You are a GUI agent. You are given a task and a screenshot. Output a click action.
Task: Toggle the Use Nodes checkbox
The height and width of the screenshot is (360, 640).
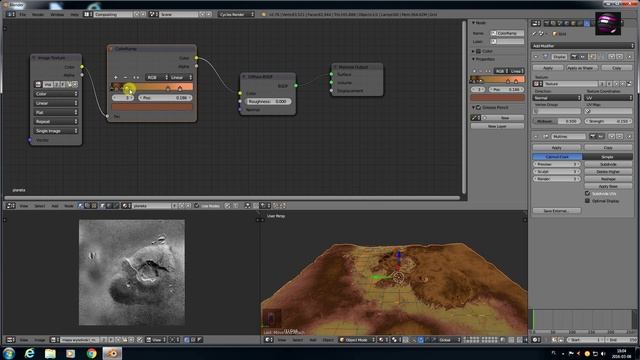coord(197,206)
